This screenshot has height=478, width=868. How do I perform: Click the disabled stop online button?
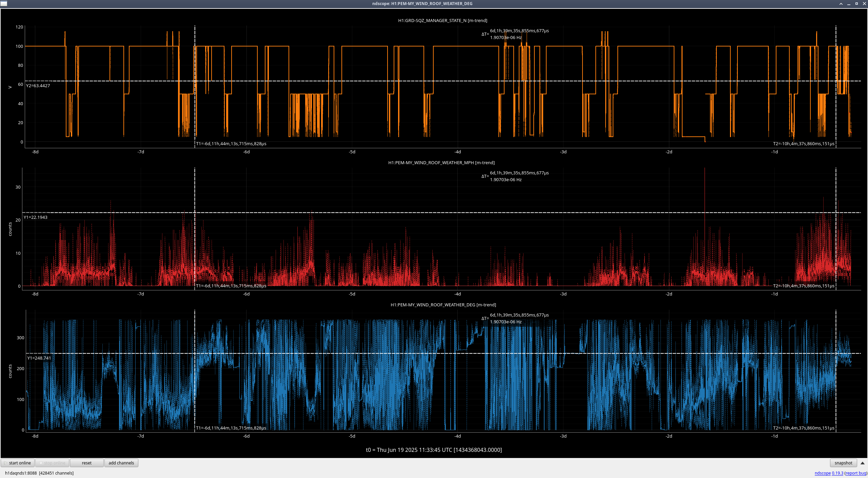(x=52, y=463)
